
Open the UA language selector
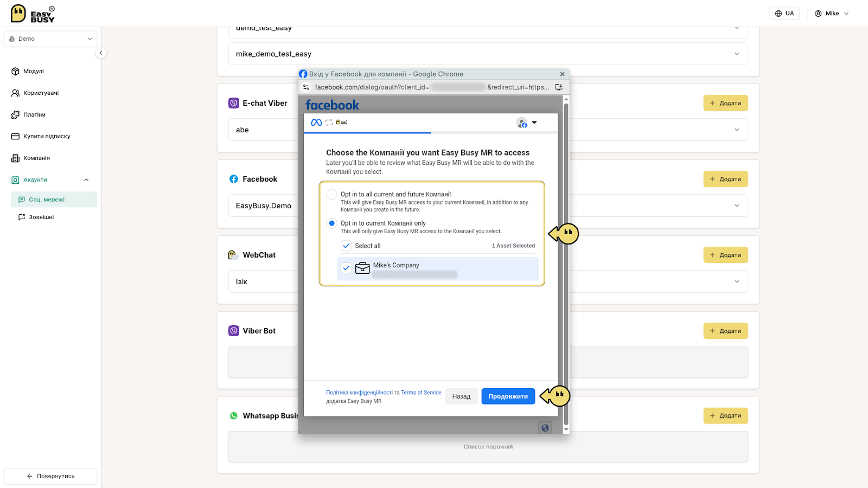pos(784,14)
